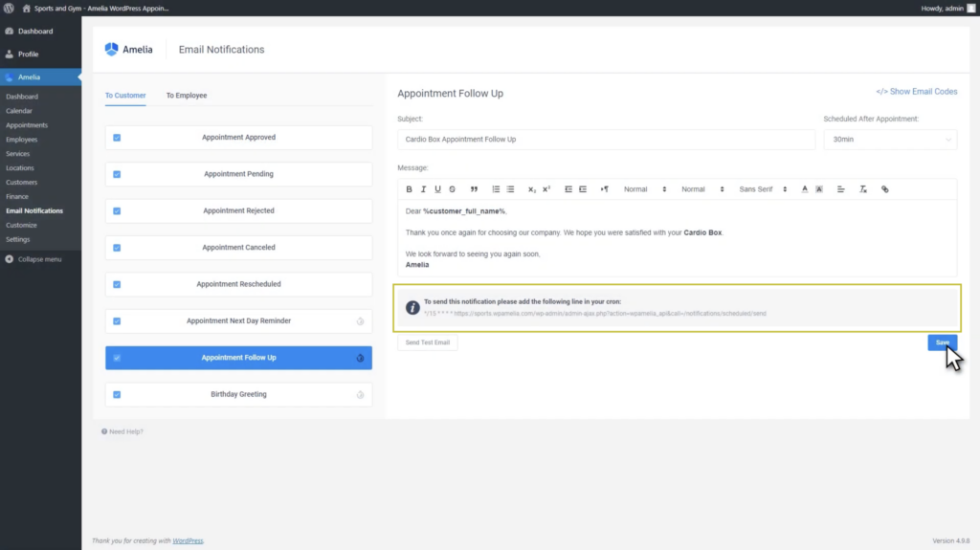Open the Scheduled After Appointment 30min dropdown

[x=890, y=140]
